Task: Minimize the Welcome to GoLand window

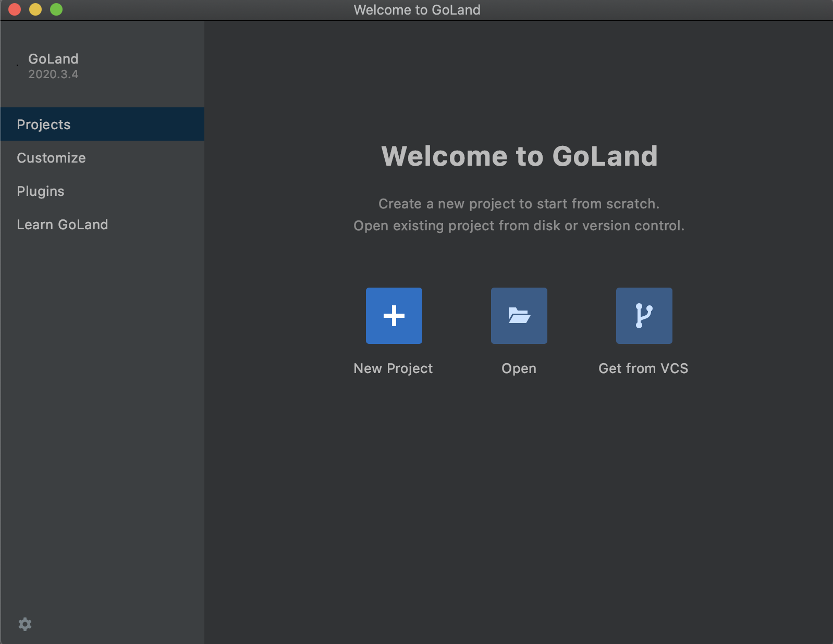Action: click(35, 9)
